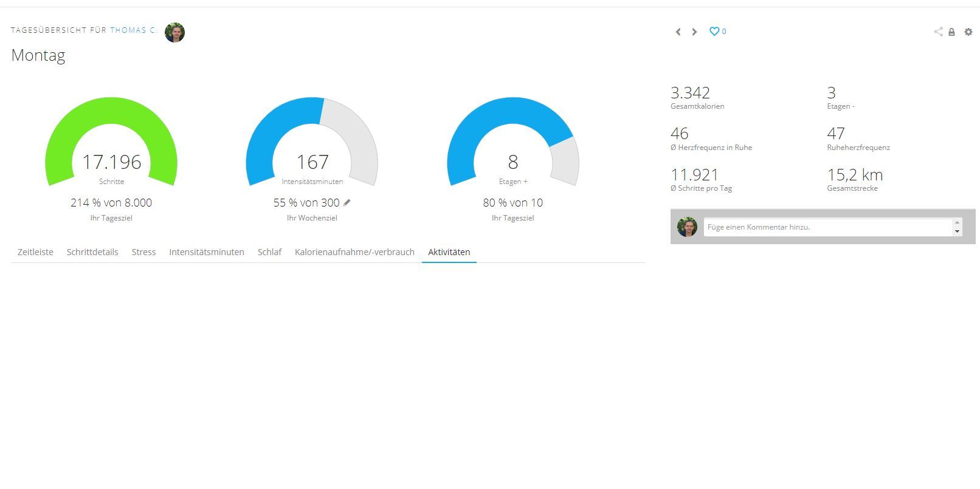The width and height of the screenshot is (980, 489).
Task: Click Thomas C. profile picture in header
Action: [174, 32]
